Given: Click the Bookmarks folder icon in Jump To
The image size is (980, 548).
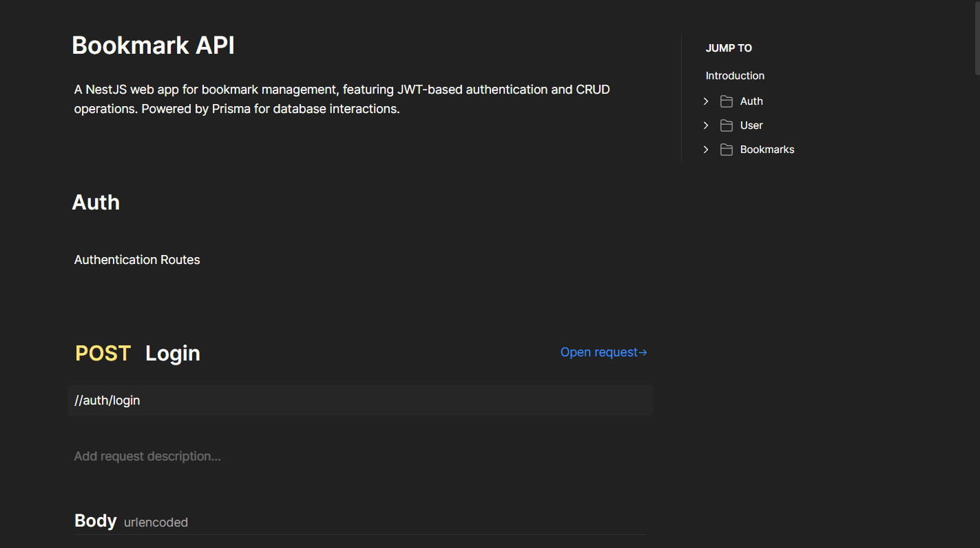Looking at the screenshot, I should pos(726,150).
